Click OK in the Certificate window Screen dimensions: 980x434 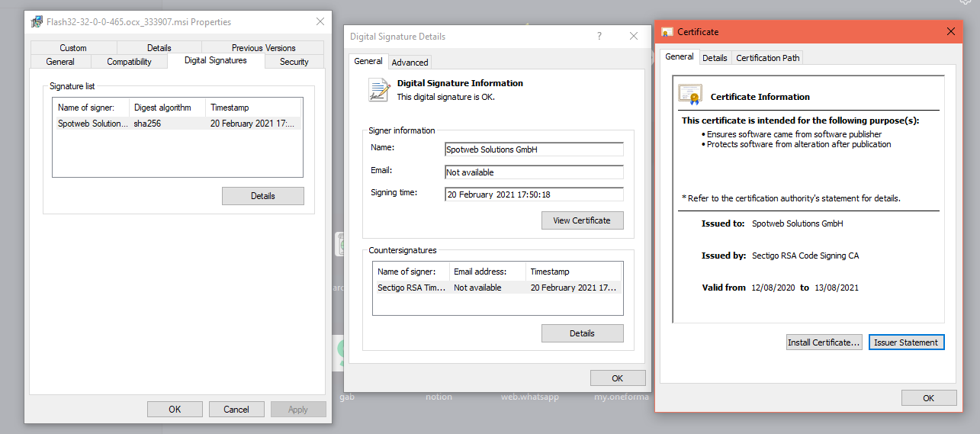928,398
